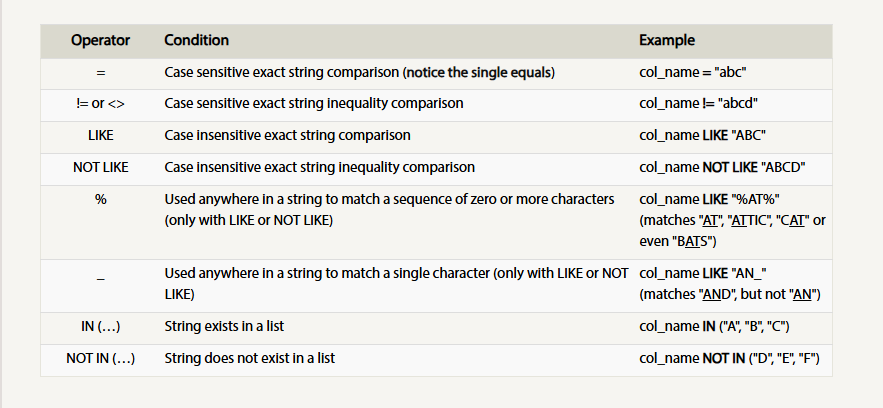Click the Condition column header
Viewport: 883px width, 408px height.
(197, 41)
